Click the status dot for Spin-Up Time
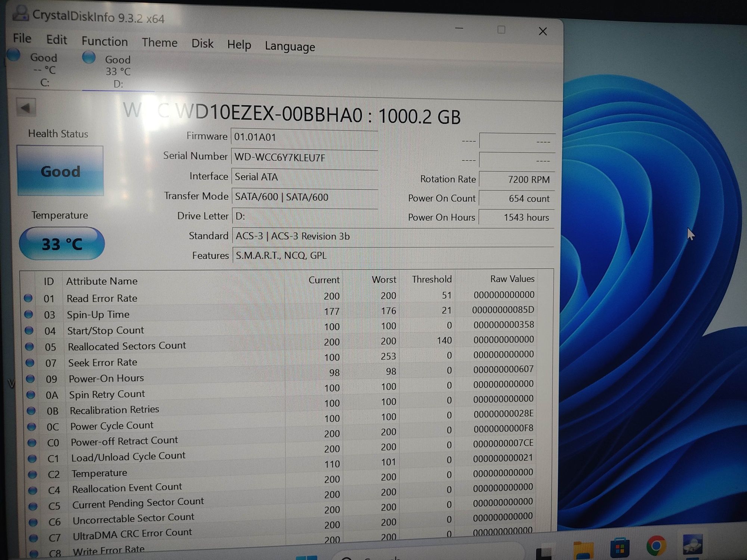Screen dimensions: 747x560 [28, 314]
